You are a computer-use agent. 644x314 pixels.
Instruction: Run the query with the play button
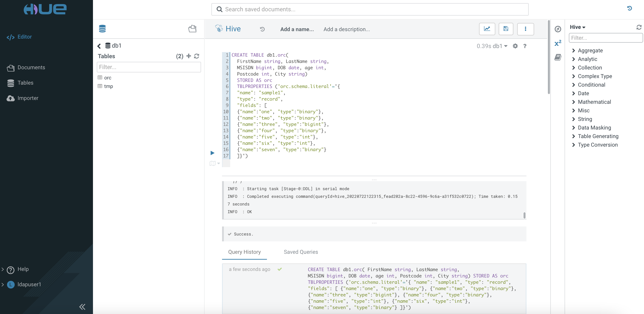coord(212,153)
